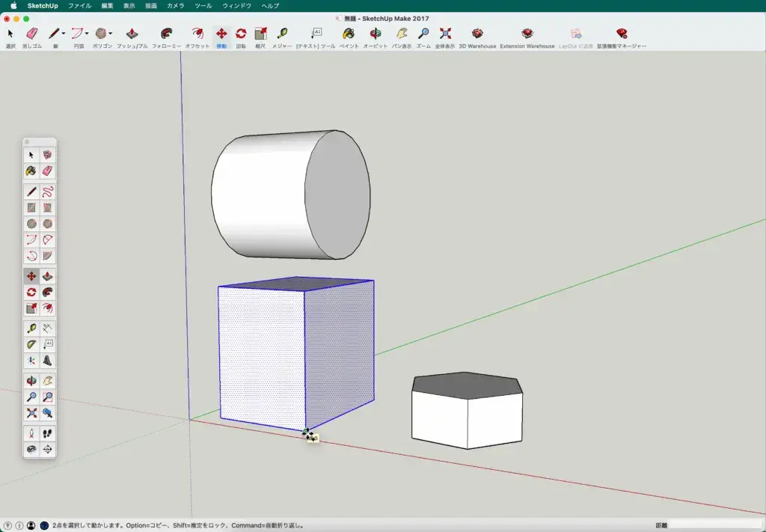Click Make Component icon in floating palette
The width and height of the screenshot is (766, 532).
point(47,155)
